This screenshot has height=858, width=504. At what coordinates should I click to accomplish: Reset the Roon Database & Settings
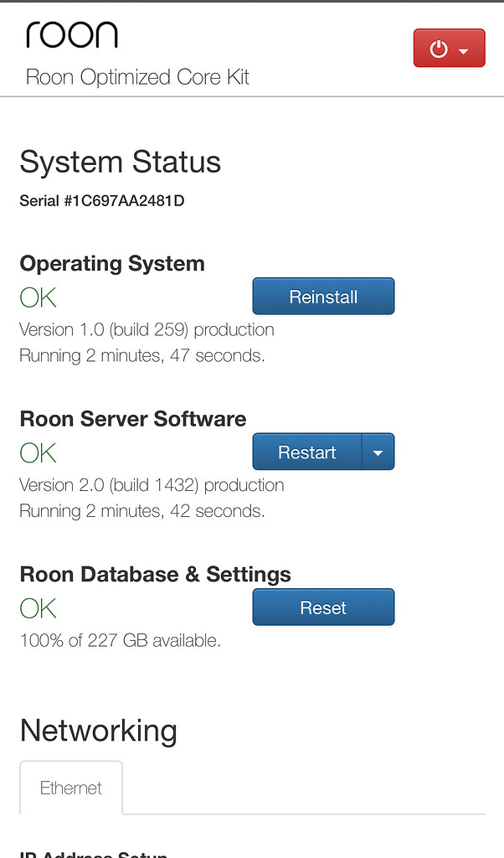pyautogui.click(x=323, y=607)
